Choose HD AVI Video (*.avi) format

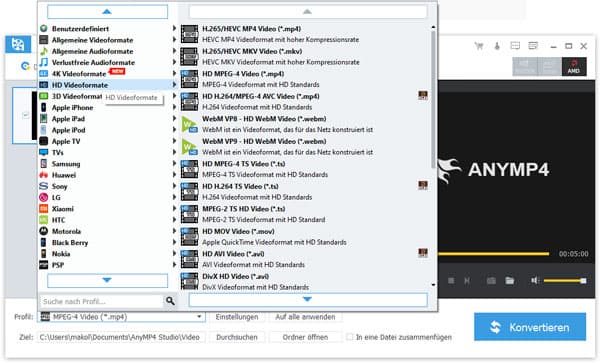305,259
